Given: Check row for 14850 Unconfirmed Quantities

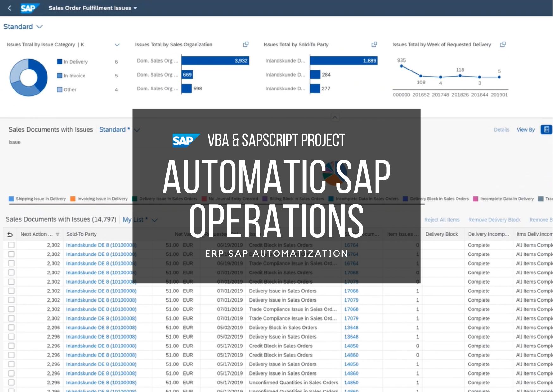Looking at the screenshot, I should [11, 383].
